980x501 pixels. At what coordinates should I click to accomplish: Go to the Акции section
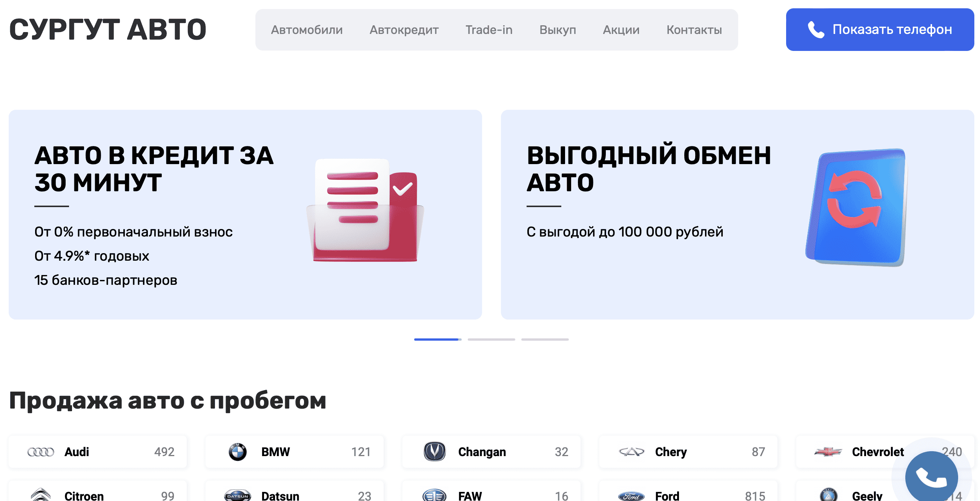[621, 30]
